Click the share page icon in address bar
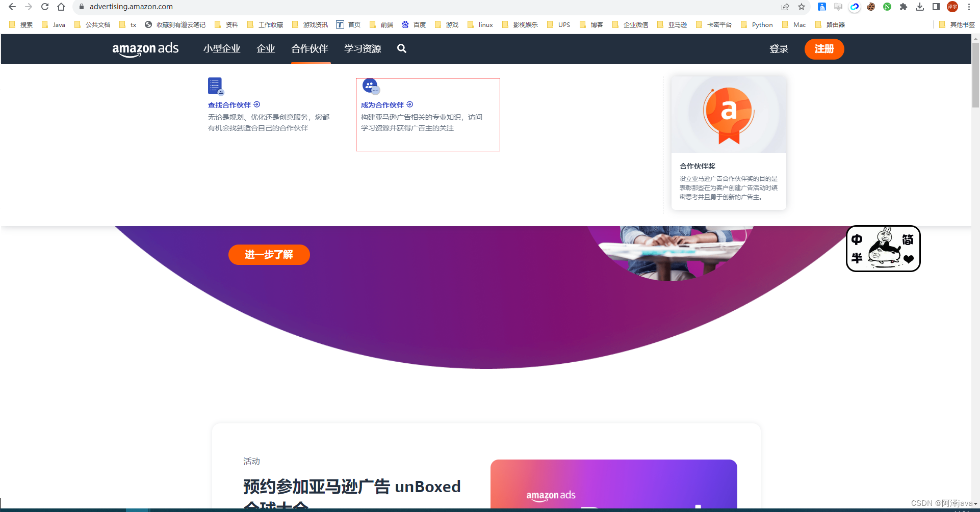The image size is (980, 512). point(785,7)
